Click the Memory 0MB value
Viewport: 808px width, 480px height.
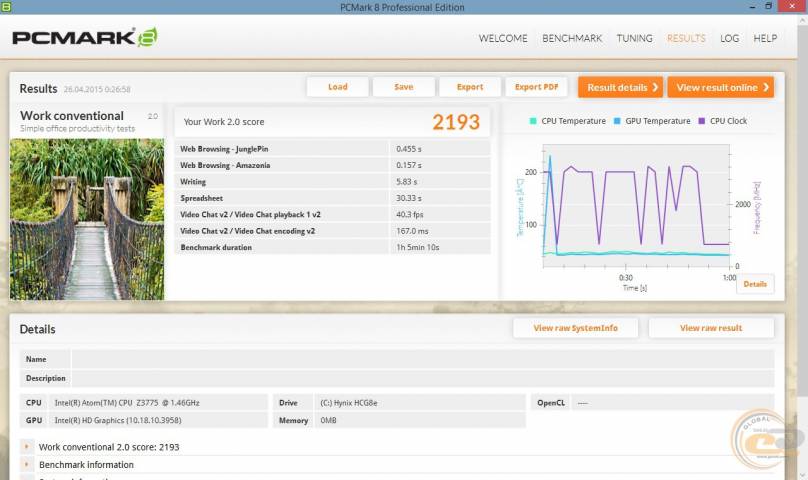419,420
